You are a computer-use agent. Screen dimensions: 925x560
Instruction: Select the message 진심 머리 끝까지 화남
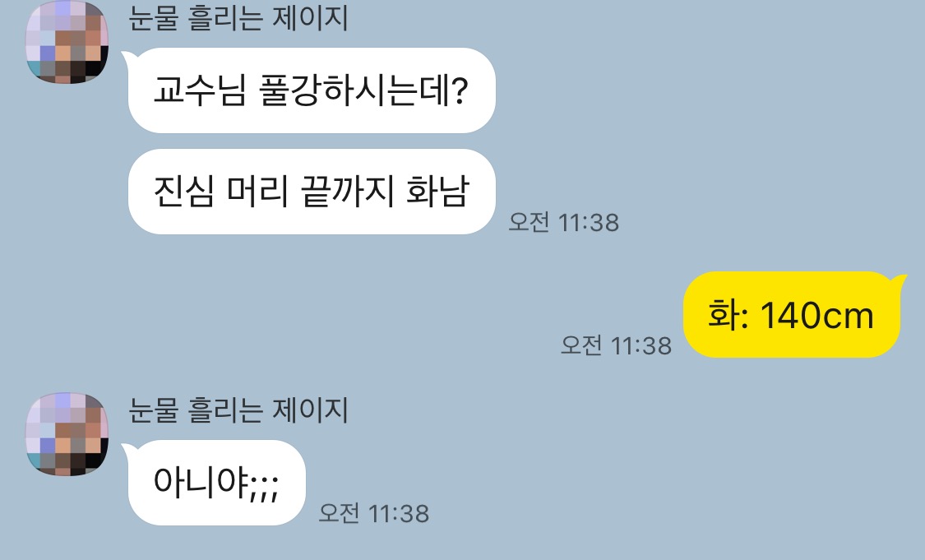(x=312, y=192)
